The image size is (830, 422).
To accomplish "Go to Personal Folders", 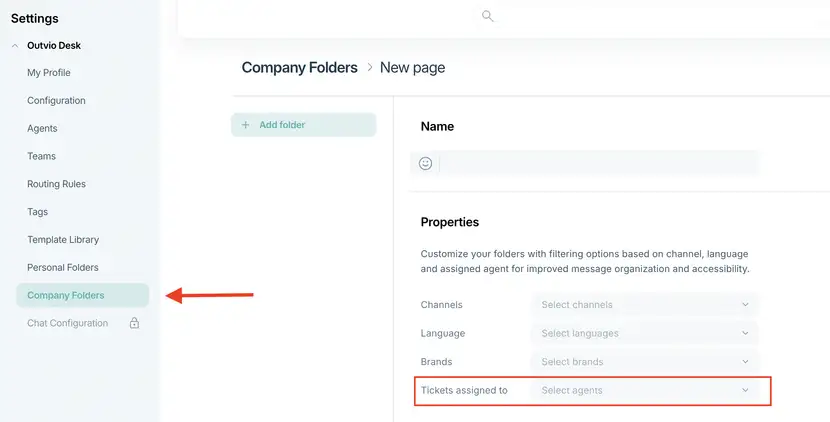I will coord(63,267).
